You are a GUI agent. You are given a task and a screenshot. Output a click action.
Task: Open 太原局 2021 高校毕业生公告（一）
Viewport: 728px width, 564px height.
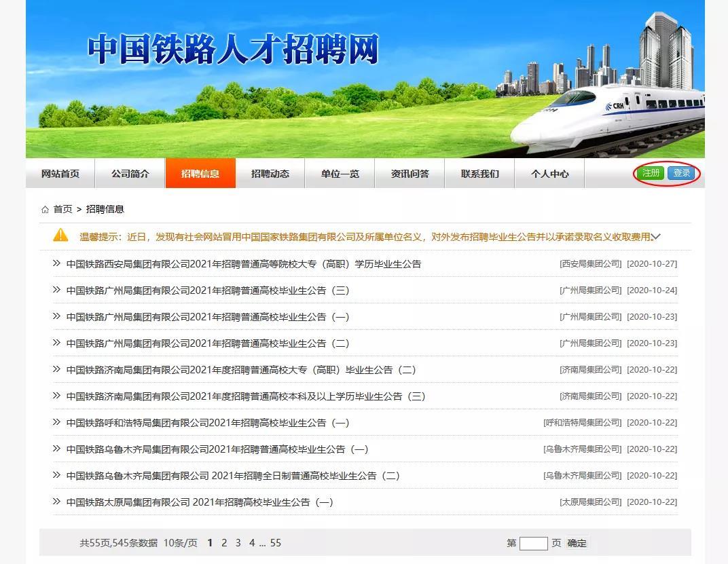pyautogui.click(x=200, y=502)
